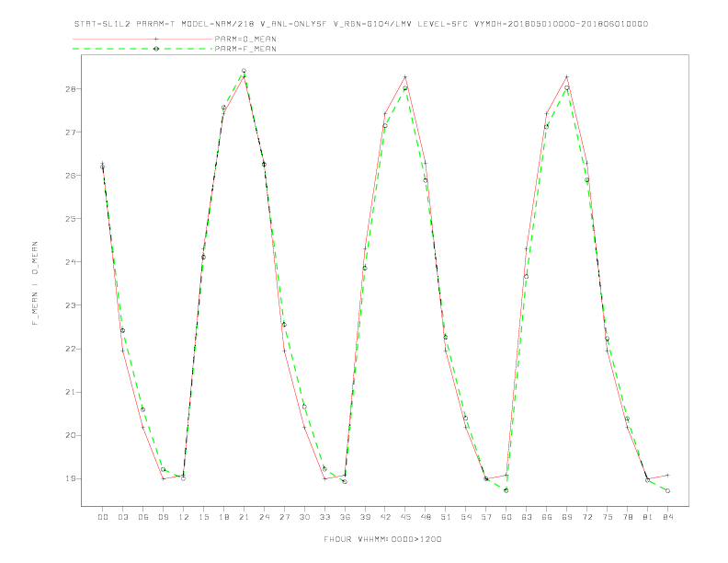Click the F_MEAN circle marker at hour 60
The image size is (728, 563).
[x=506, y=490]
